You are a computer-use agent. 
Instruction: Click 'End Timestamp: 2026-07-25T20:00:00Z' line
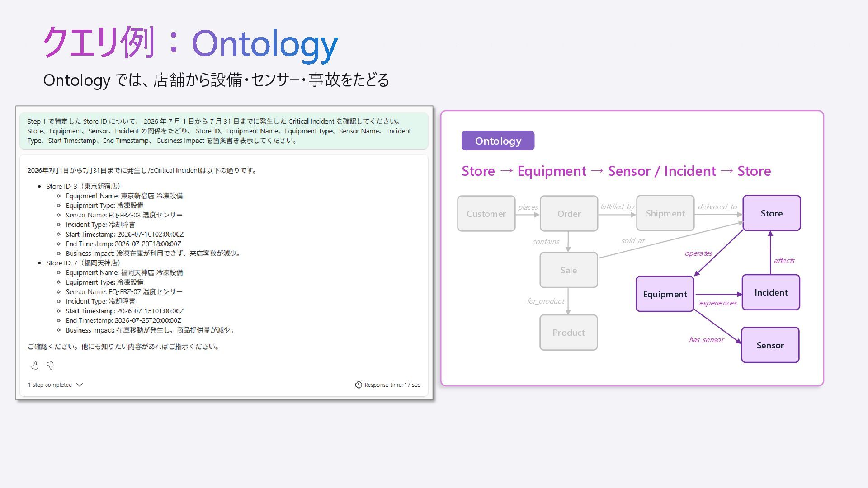123,320
